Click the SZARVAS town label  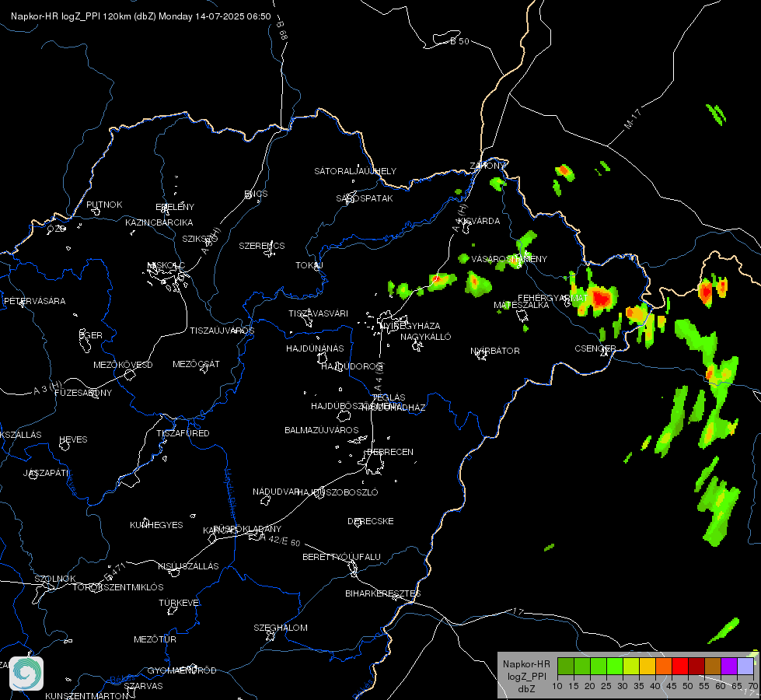(143, 686)
